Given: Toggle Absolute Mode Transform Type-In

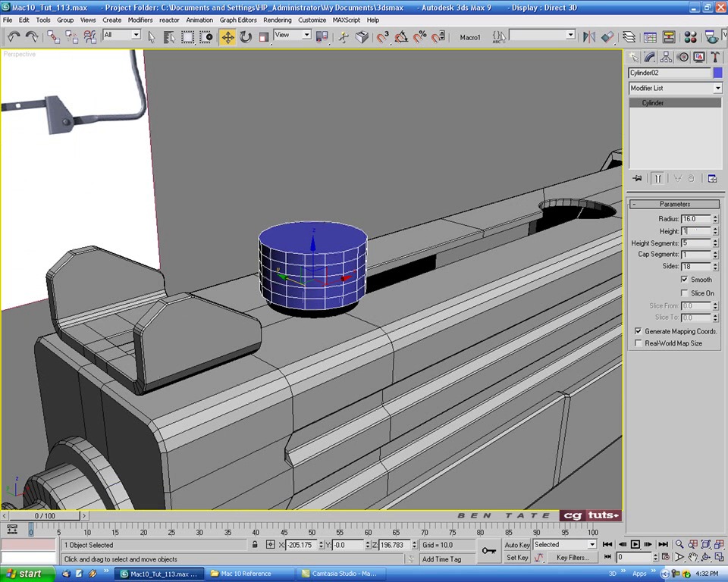Looking at the screenshot, I should [x=270, y=545].
